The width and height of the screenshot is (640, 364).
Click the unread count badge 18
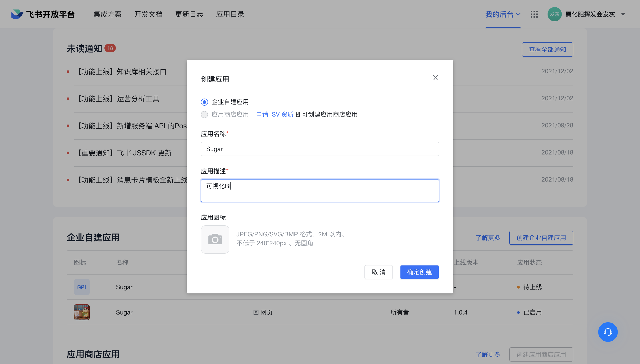click(110, 48)
